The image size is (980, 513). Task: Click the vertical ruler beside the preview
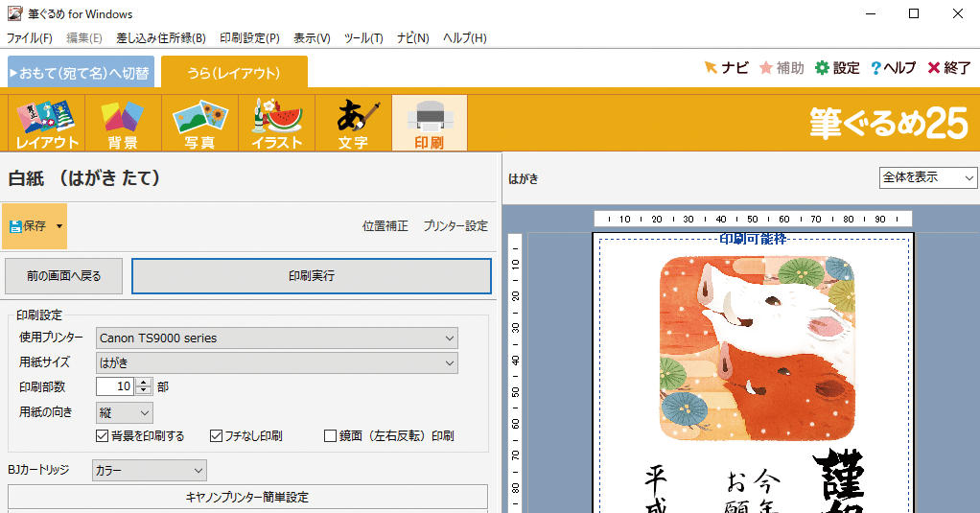[x=515, y=373]
